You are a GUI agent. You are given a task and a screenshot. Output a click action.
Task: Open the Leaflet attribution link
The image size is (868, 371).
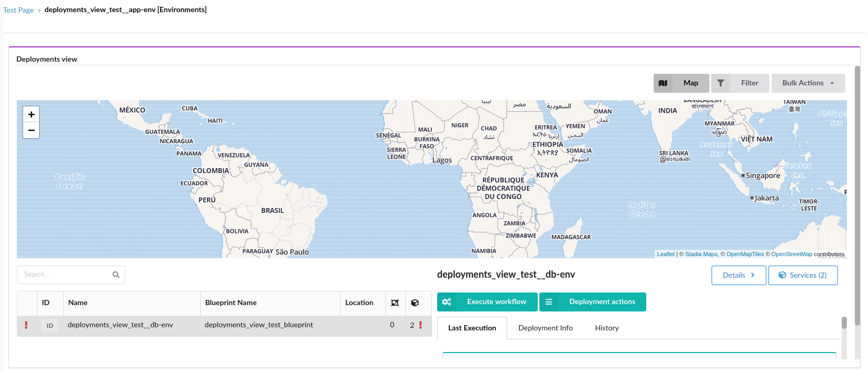tap(666, 254)
